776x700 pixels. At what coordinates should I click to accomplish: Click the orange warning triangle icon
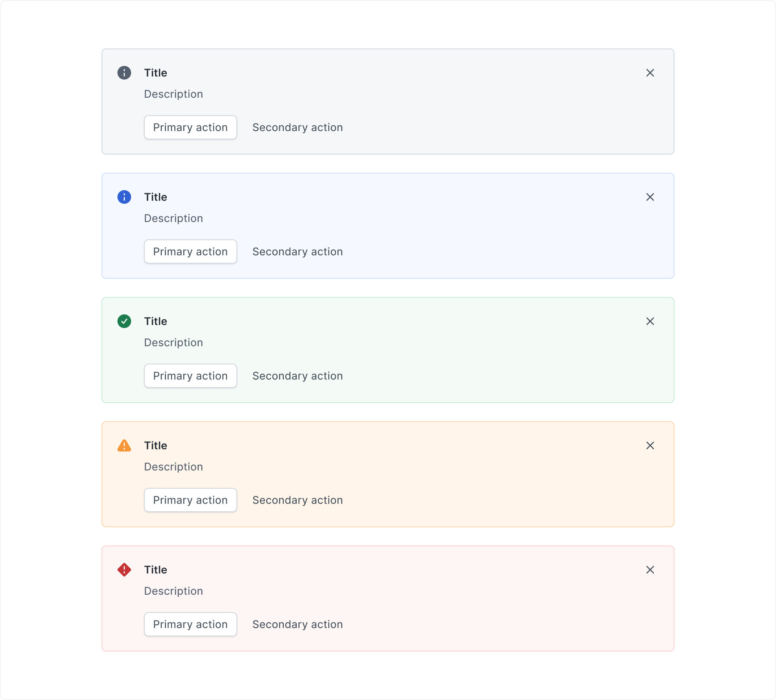click(x=124, y=445)
